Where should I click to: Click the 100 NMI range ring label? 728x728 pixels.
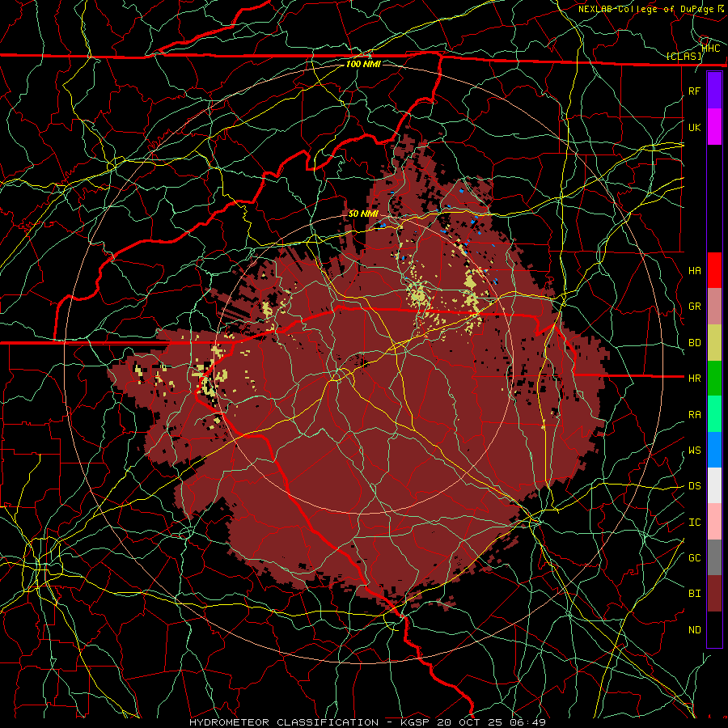click(363, 64)
